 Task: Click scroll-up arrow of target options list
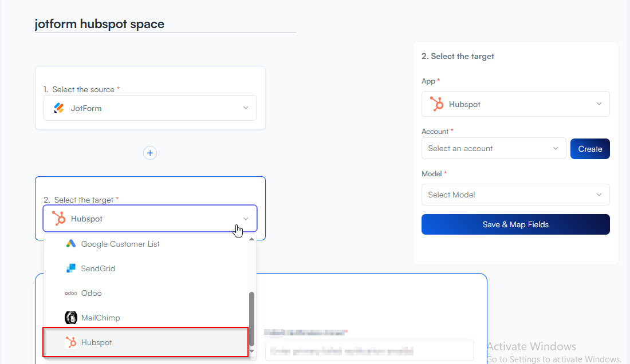click(x=251, y=238)
